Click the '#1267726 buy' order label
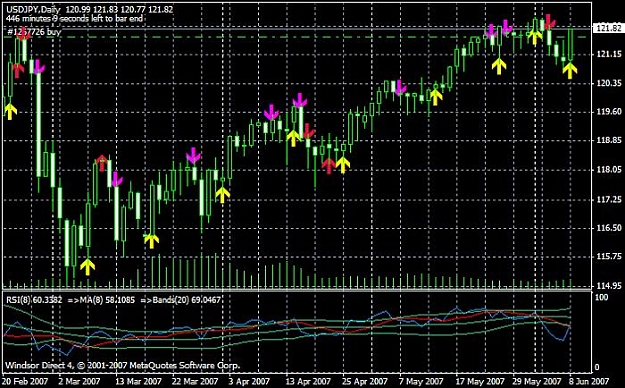The image size is (625, 388). [x=34, y=32]
